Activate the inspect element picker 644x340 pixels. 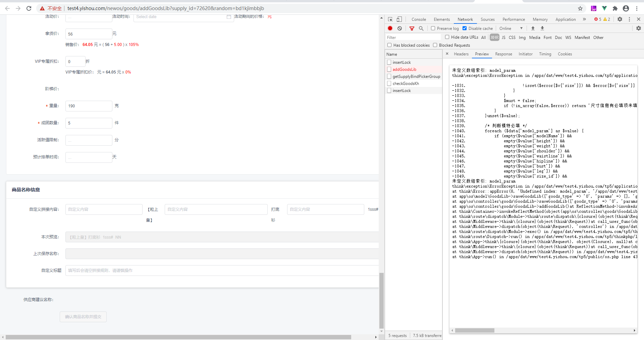pyautogui.click(x=390, y=19)
